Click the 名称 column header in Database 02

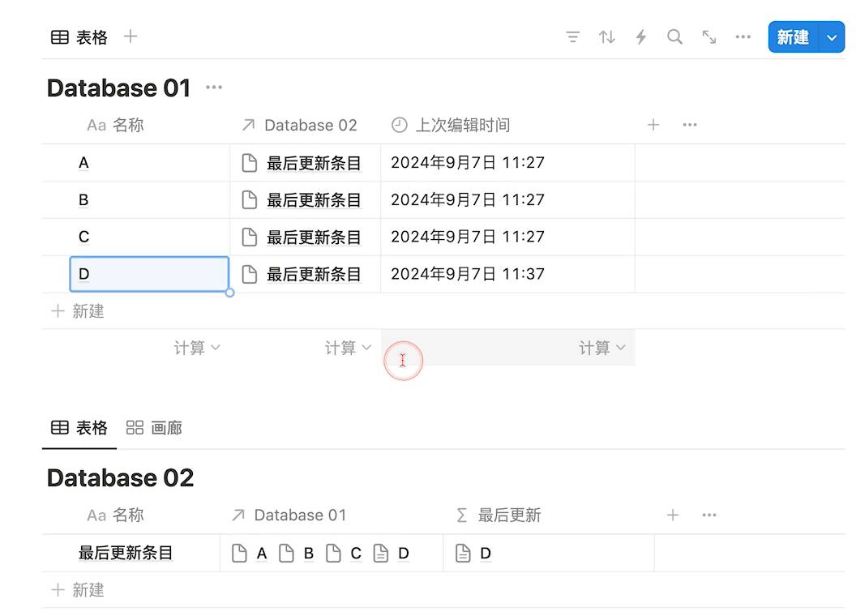(x=115, y=515)
